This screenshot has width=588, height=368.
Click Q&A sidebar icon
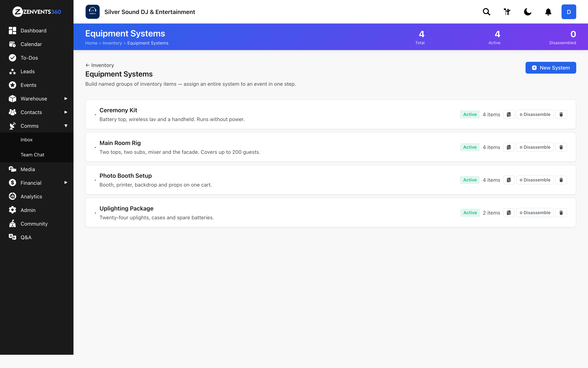12,237
